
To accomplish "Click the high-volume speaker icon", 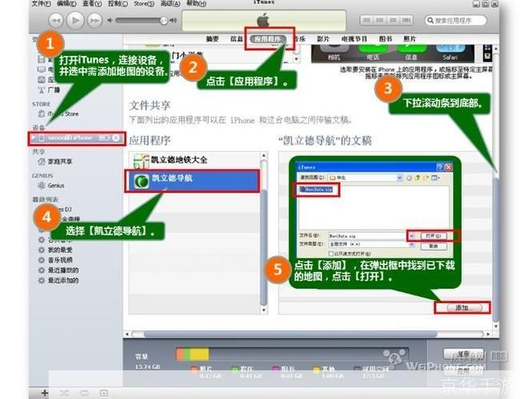I will (x=173, y=21).
